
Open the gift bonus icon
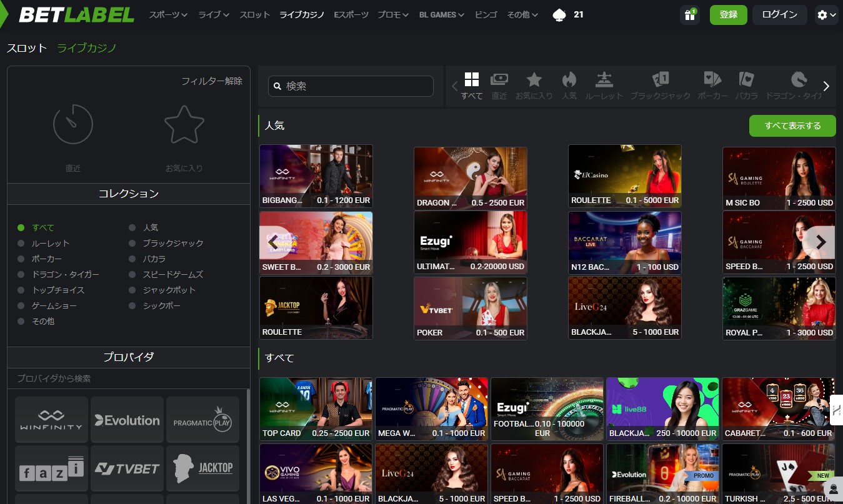coord(690,15)
